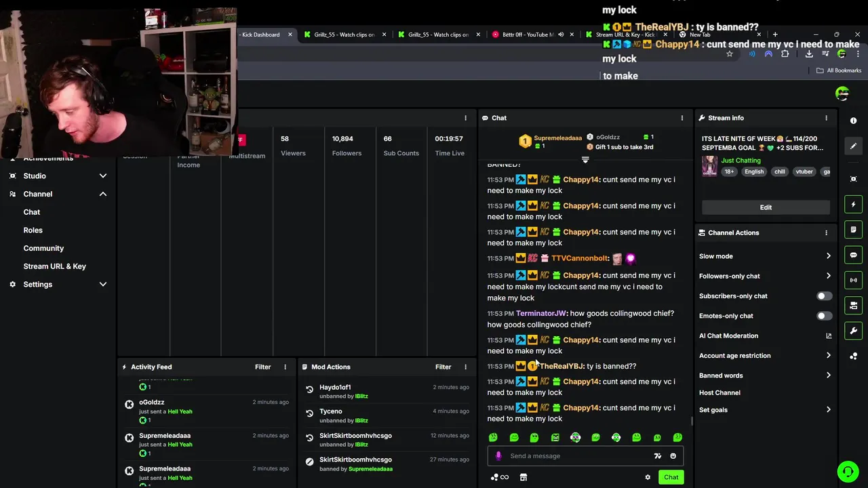Select Tyceno unbanned entry in Mod Actions
Screen dimensions: 868x488
coord(387,415)
